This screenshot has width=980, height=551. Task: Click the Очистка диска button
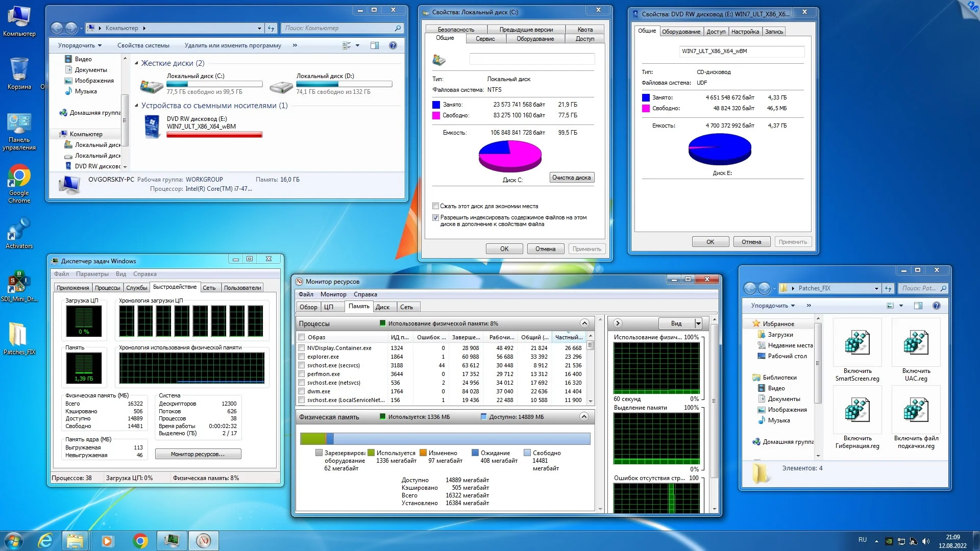coord(571,178)
